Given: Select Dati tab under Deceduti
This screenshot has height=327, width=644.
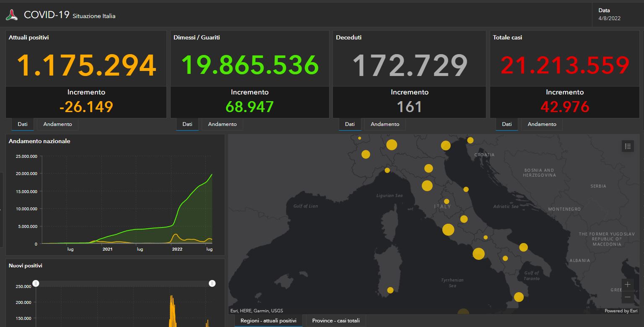Looking at the screenshot, I should [x=350, y=124].
